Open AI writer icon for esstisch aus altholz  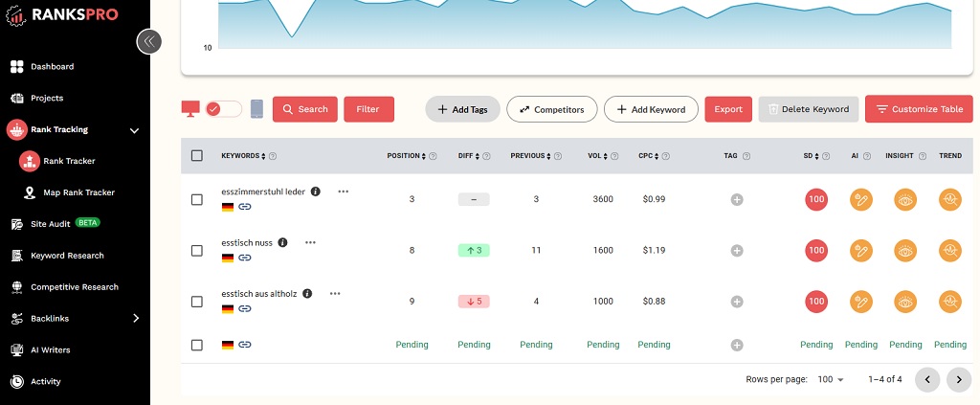[861, 302]
